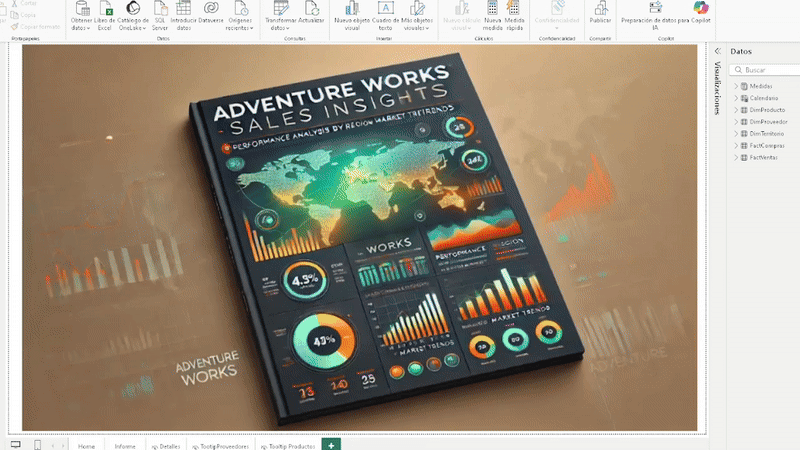Click the Publicar button
Image resolution: width=800 pixels, height=450 pixels.
(x=600, y=14)
